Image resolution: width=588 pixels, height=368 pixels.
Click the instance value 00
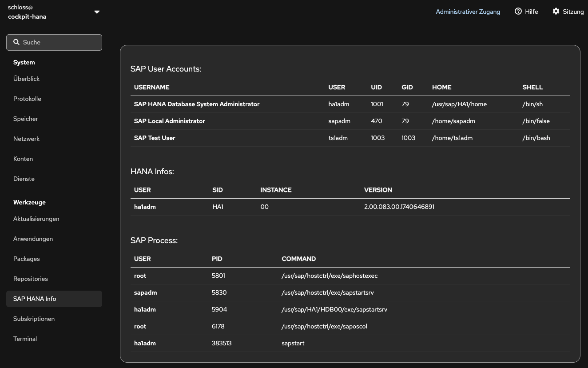coord(264,207)
